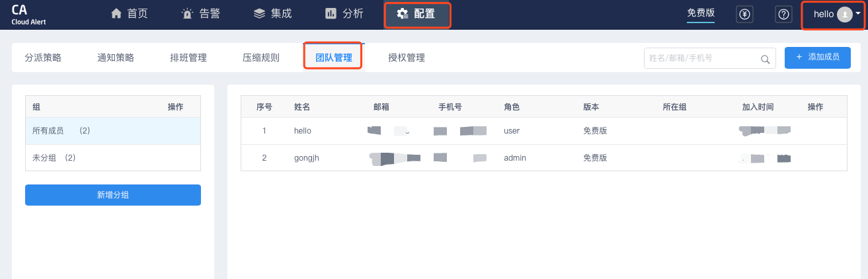Viewport: 868px width, 279px height.
Task: Open the help question mark icon
Action: point(783,15)
